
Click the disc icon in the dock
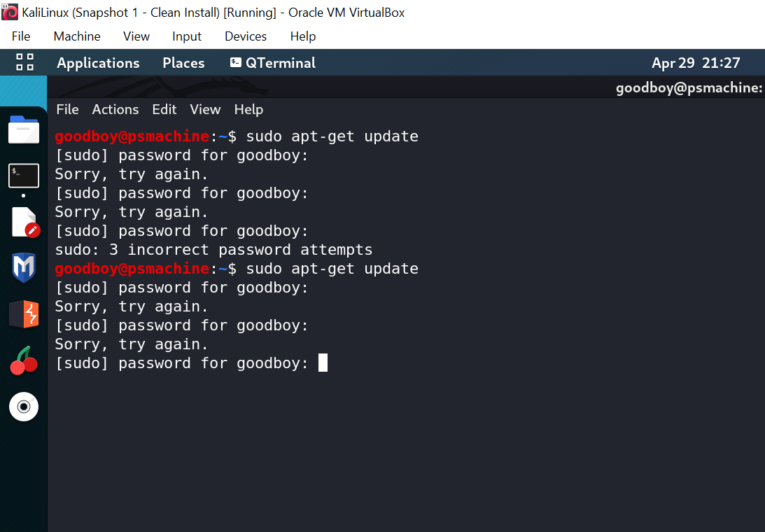pyautogui.click(x=24, y=407)
